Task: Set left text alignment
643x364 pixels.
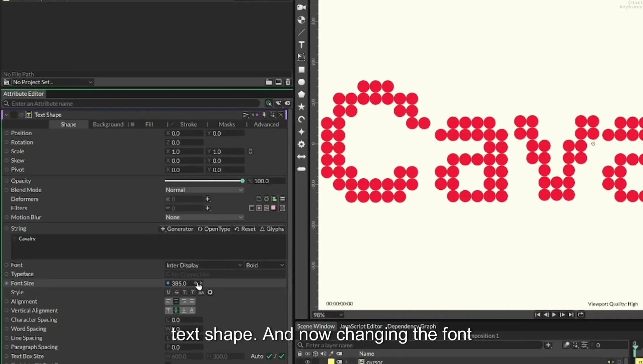Action: (168, 301)
